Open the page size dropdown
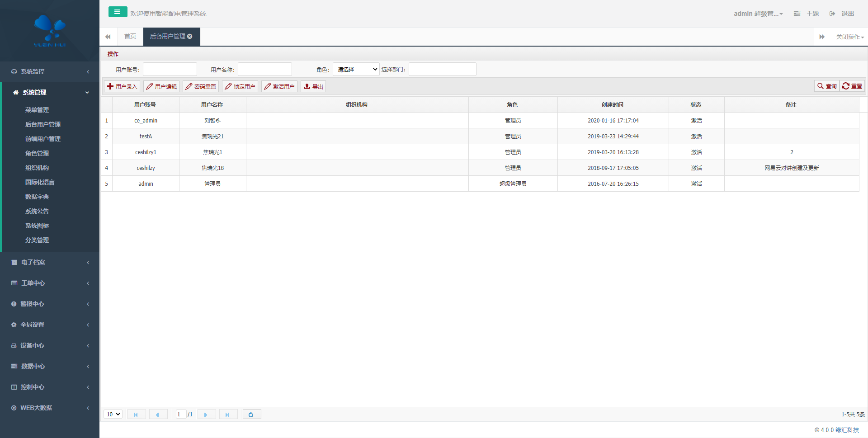This screenshot has height=438, width=868. [x=113, y=414]
